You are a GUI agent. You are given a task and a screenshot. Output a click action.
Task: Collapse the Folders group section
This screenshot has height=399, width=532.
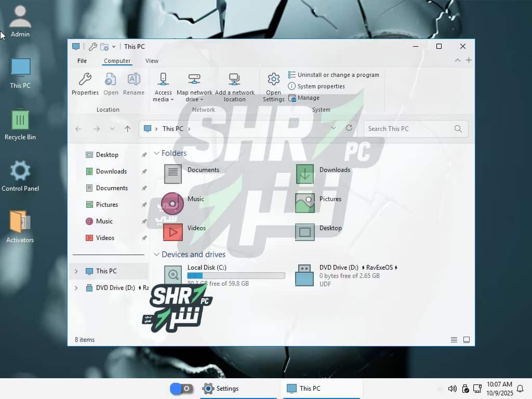pos(156,153)
